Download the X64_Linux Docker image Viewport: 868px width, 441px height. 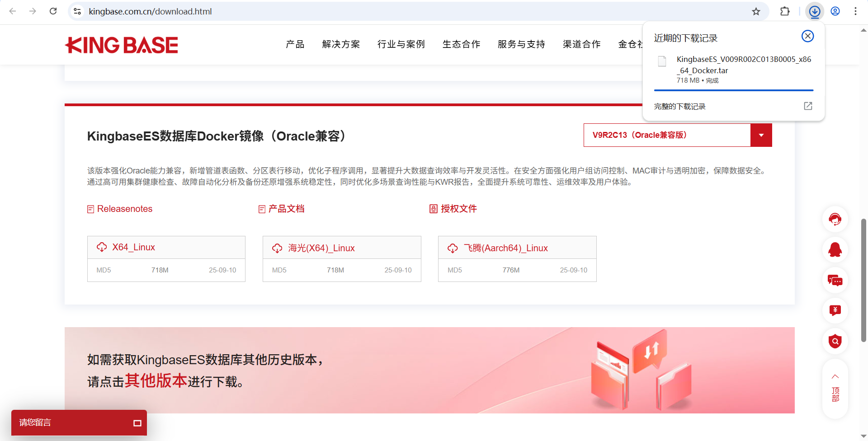click(133, 247)
